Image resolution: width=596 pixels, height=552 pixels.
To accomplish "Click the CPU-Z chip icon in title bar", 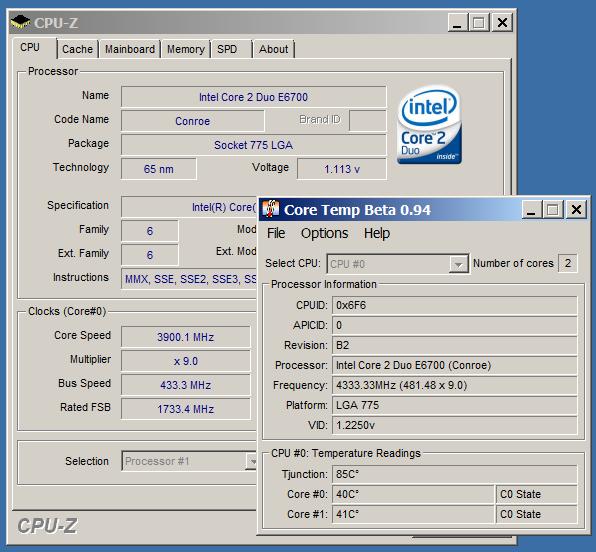I will click(x=21, y=22).
